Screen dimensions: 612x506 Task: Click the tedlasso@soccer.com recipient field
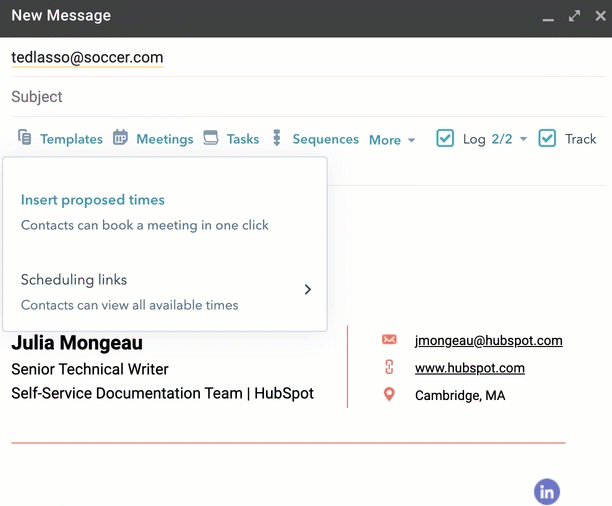tap(87, 58)
